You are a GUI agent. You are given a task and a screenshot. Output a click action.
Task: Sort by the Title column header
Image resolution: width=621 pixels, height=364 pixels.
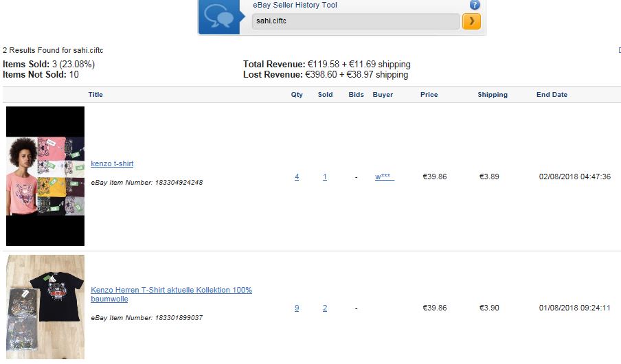[x=95, y=95]
